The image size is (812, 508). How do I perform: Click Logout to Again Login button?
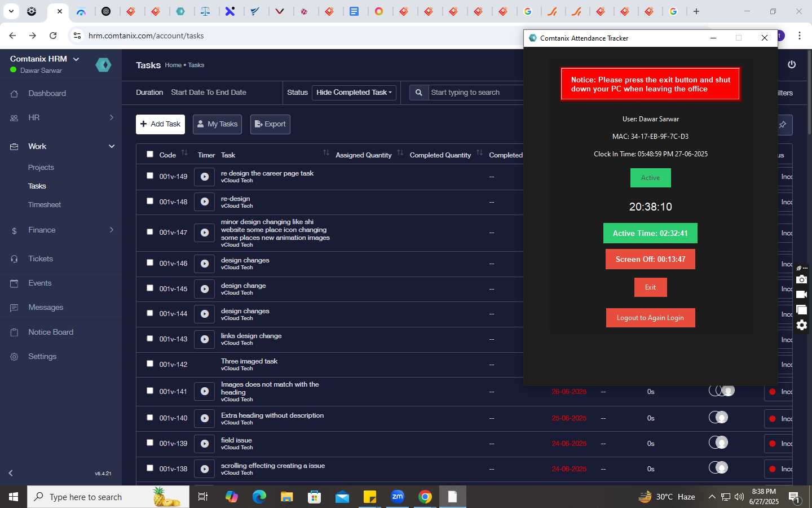click(x=650, y=318)
